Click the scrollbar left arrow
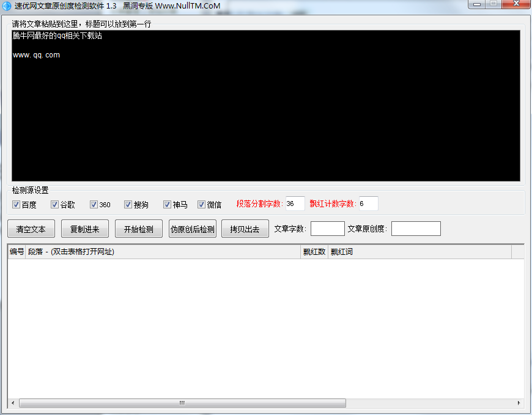 coord(13,403)
